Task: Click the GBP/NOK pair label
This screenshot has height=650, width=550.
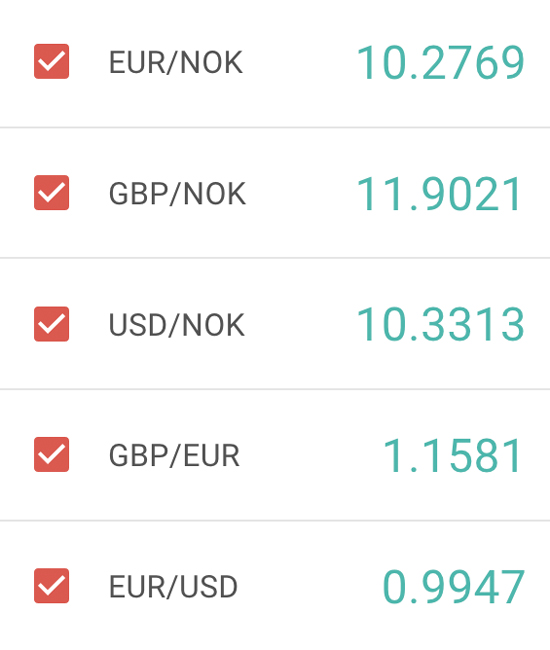Action: click(x=177, y=194)
